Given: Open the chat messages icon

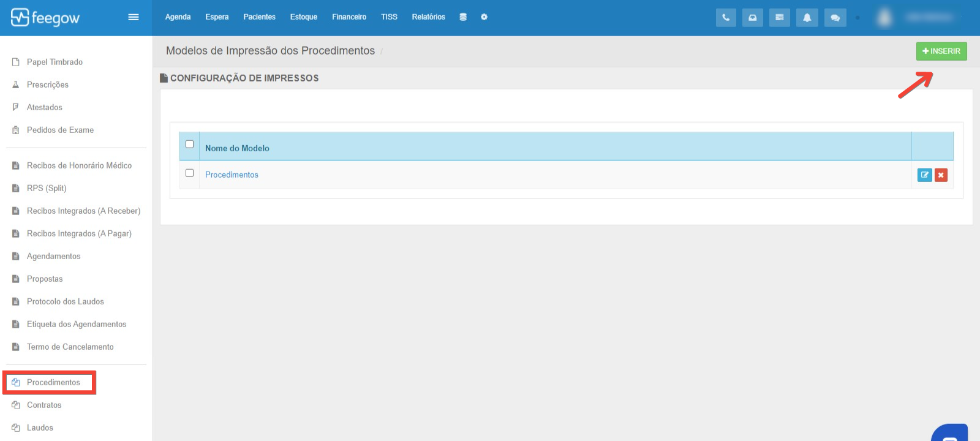Looking at the screenshot, I should coord(835,18).
